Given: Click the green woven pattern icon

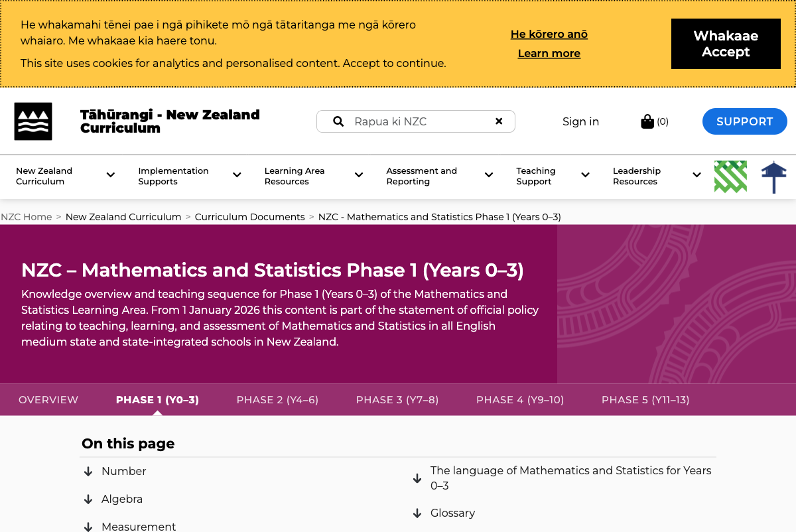Looking at the screenshot, I should 730,176.
